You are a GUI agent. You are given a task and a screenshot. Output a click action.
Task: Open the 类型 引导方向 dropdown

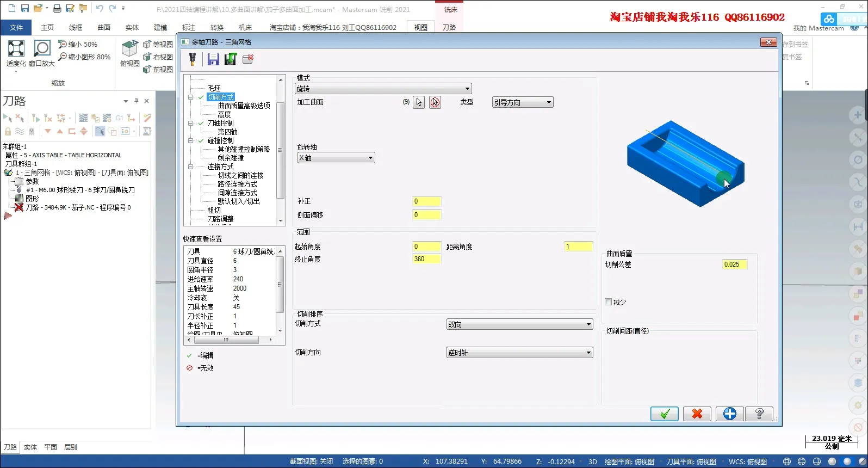coord(523,102)
